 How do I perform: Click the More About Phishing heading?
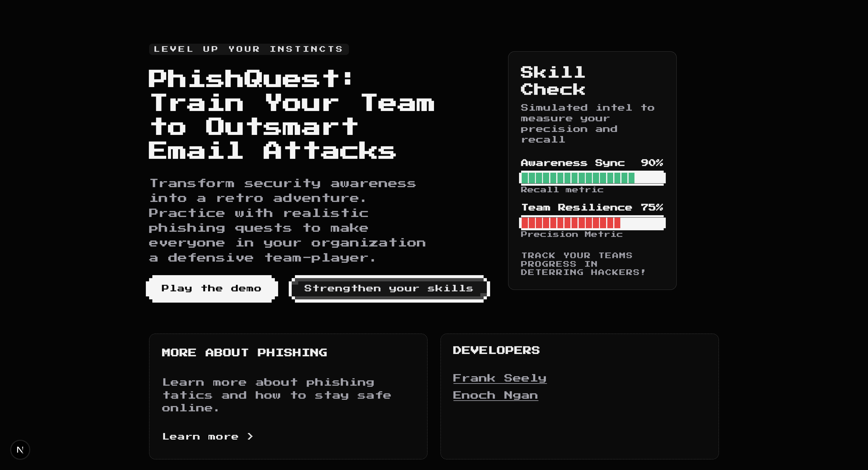(244, 352)
